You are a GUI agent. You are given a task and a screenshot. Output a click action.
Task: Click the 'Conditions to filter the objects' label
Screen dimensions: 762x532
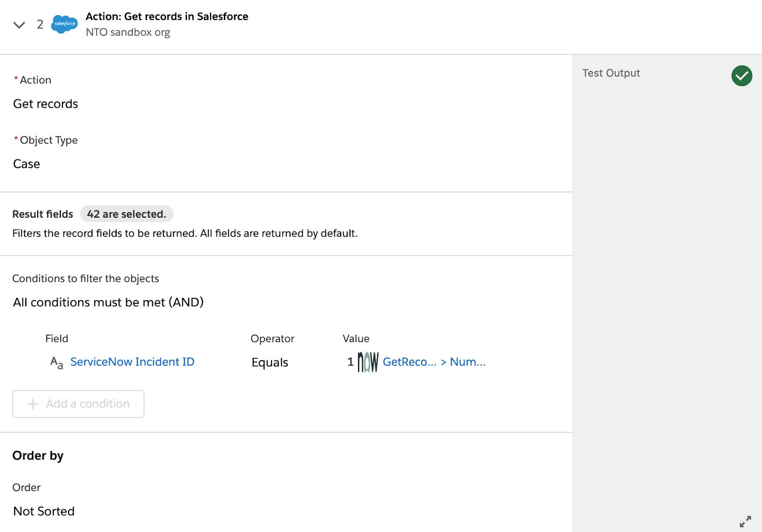pyautogui.click(x=86, y=279)
